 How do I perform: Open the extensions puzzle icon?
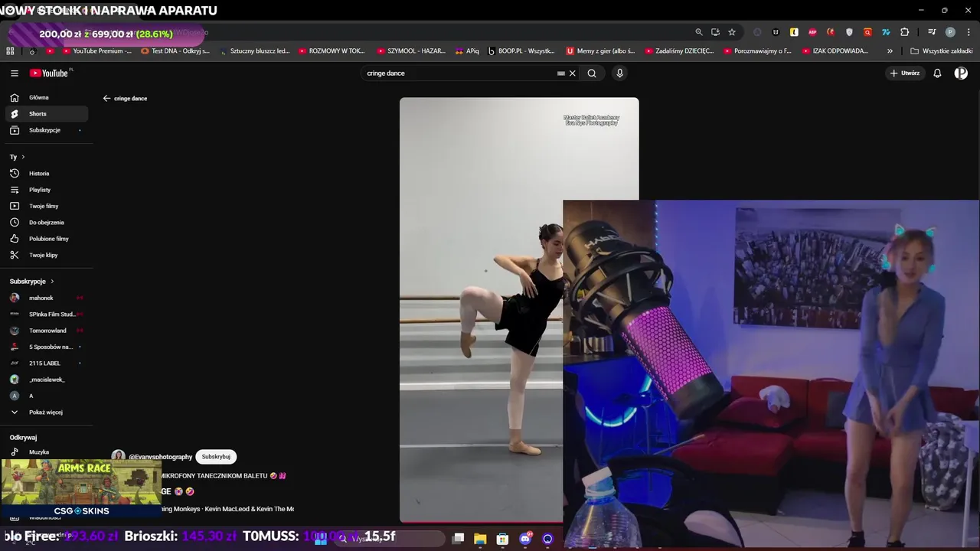click(905, 32)
